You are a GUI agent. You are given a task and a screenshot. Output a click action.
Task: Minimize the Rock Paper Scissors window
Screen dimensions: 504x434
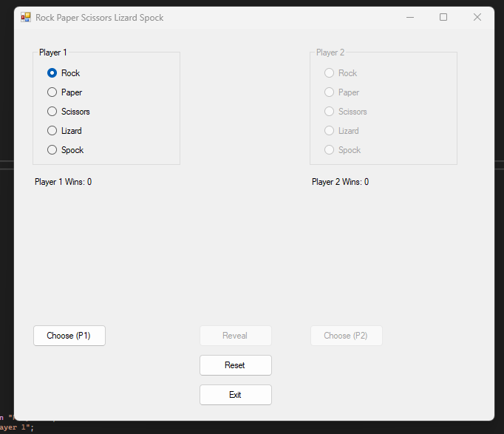409,17
